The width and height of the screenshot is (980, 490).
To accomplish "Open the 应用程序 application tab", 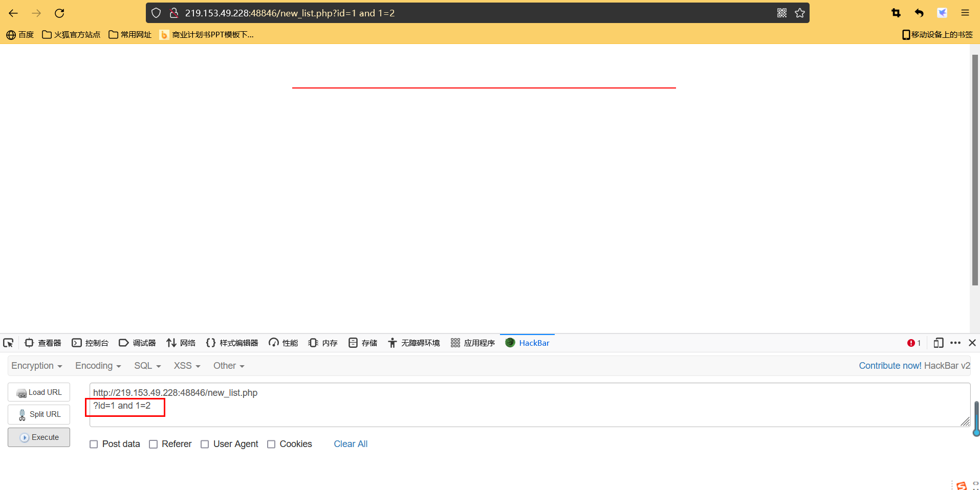I will (472, 343).
